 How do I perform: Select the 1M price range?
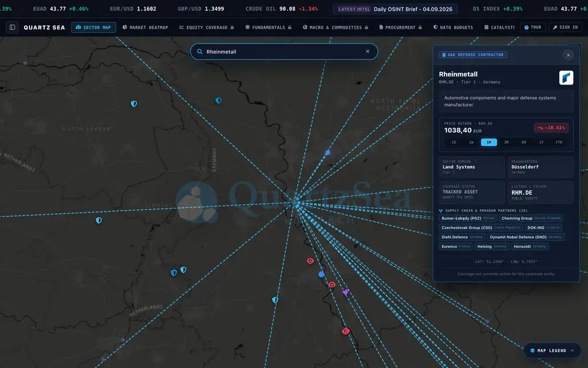pyautogui.click(x=489, y=143)
